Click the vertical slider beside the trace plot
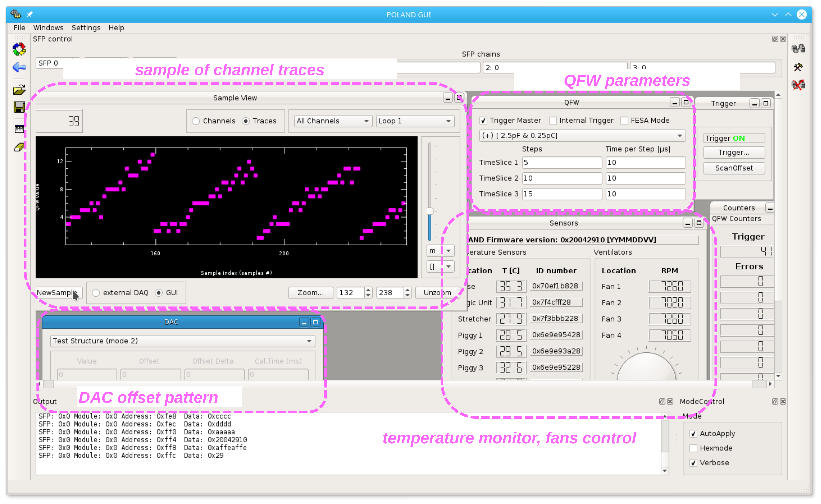821x504 pixels. click(430, 211)
